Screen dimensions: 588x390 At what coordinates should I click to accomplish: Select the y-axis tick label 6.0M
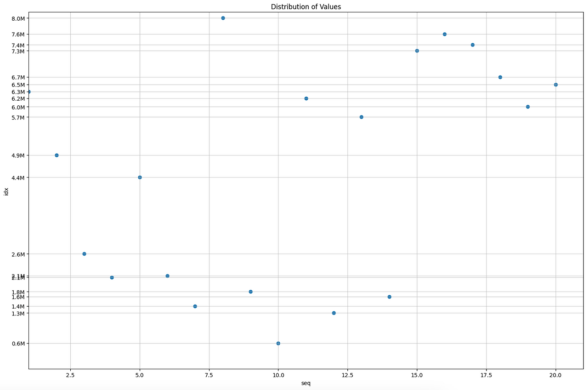18,107
